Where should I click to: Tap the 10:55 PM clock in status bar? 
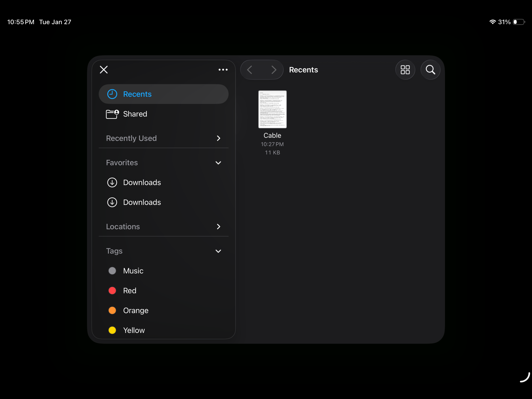tap(21, 22)
